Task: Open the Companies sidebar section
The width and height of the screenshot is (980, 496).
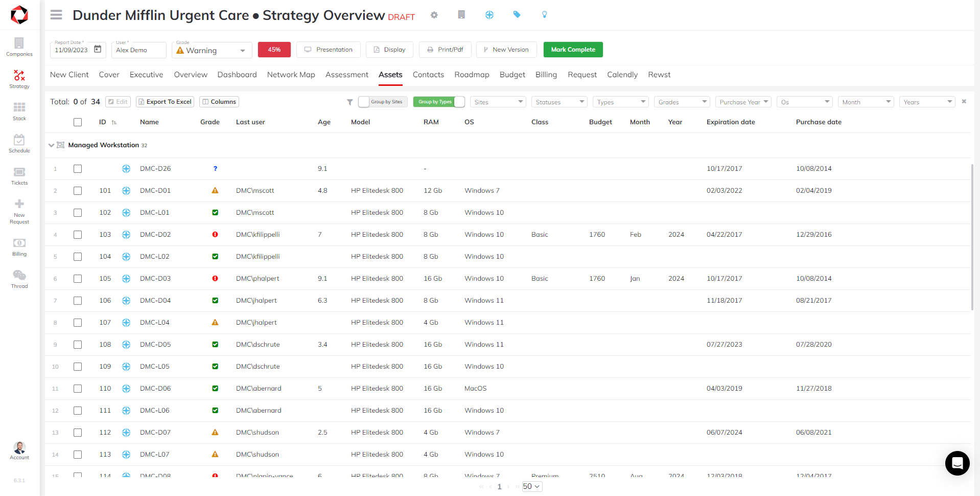Action: pyautogui.click(x=19, y=47)
